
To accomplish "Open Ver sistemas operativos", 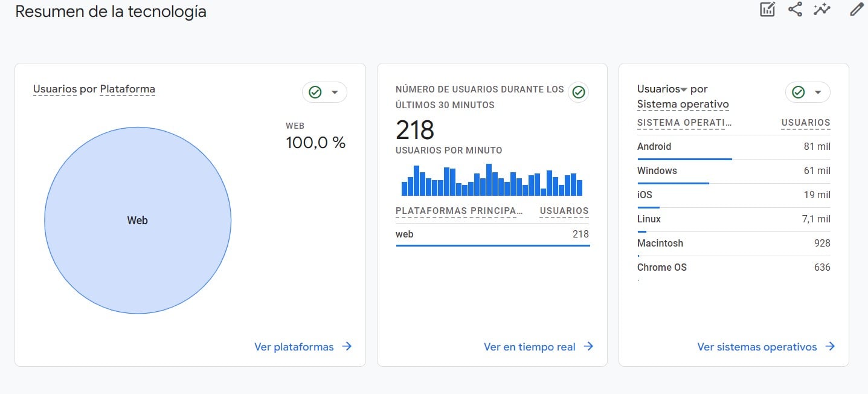I will (756, 346).
